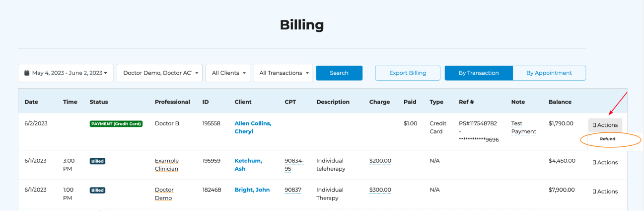
Task: Open Actions for Bright, John row
Action: click(605, 191)
